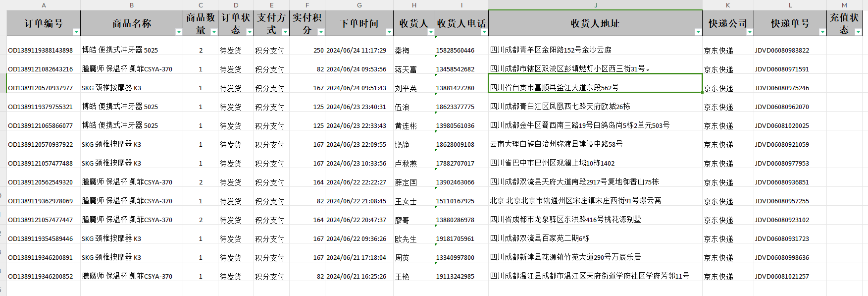The image size is (868, 296).
Task: Click order number OD1389119362978069
Action: [x=41, y=201]
